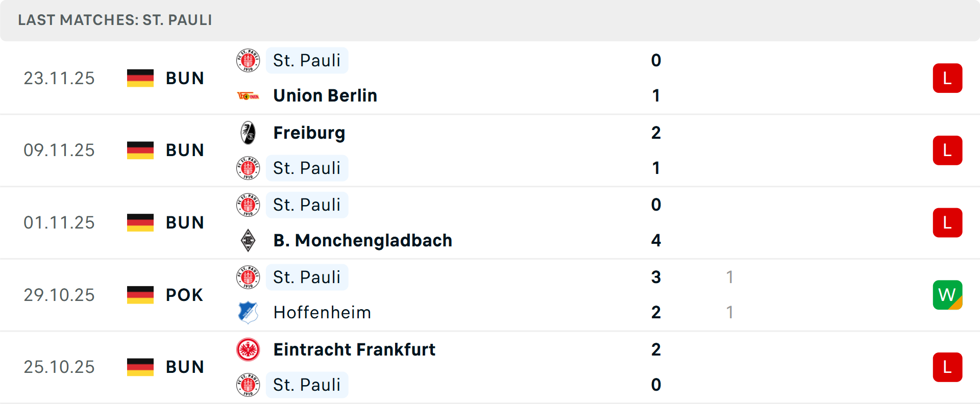Click the green W result badge

947,295
